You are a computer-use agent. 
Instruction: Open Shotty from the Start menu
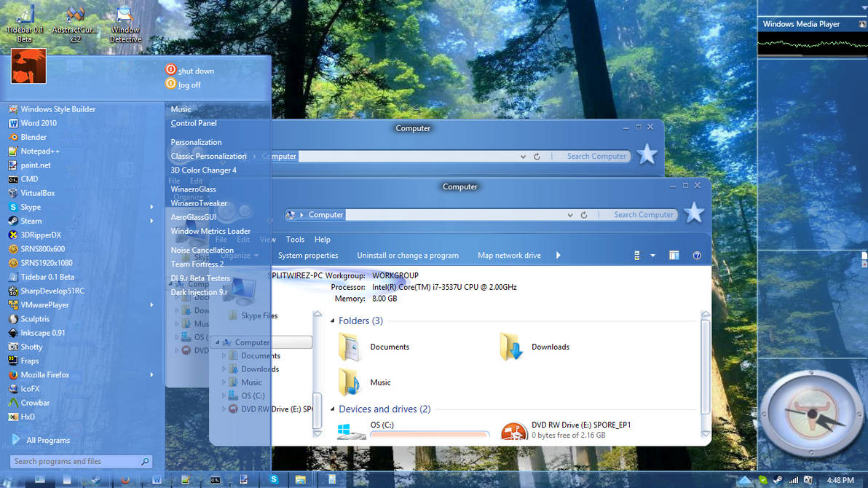pyautogui.click(x=25, y=347)
